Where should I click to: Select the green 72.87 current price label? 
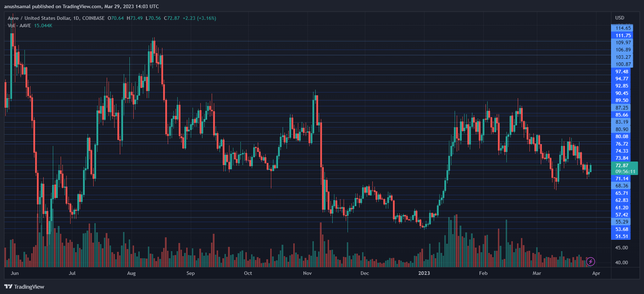pyautogui.click(x=622, y=165)
